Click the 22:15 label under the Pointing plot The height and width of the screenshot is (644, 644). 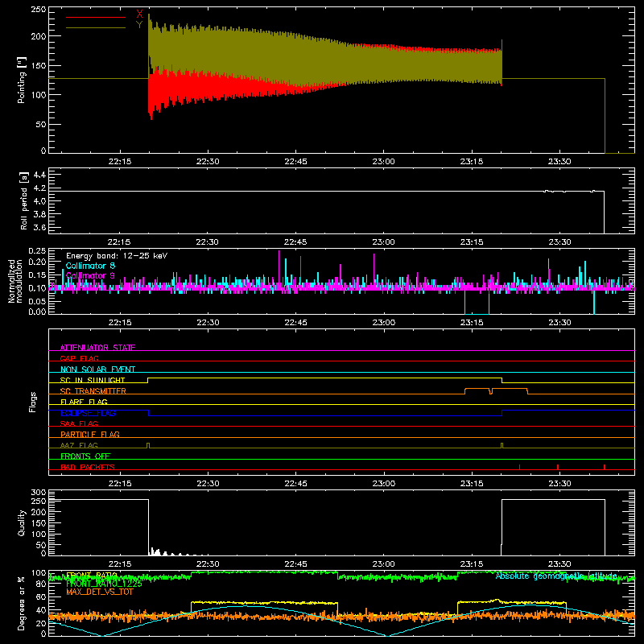[x=120, y=162]
